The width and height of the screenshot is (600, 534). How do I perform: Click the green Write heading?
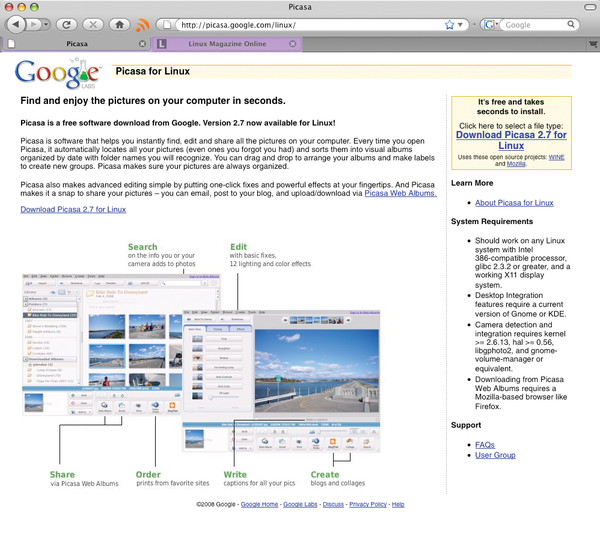(235, 474)
